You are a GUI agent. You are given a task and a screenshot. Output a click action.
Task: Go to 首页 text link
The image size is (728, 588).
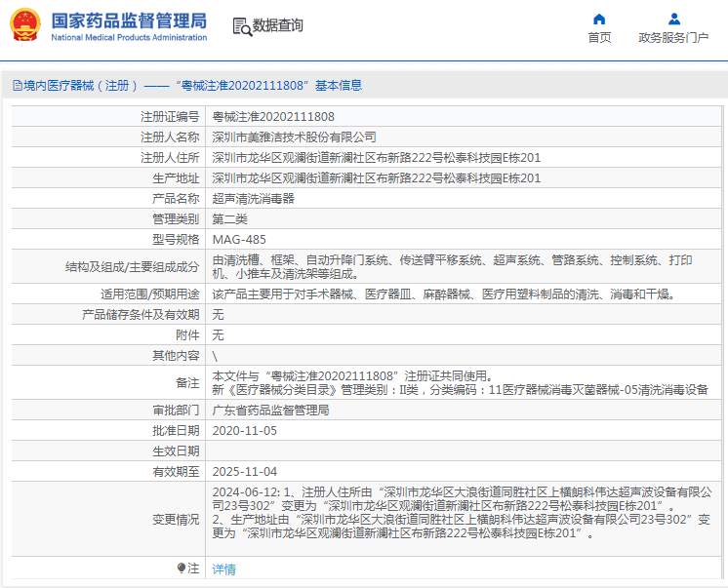[599, 38]
